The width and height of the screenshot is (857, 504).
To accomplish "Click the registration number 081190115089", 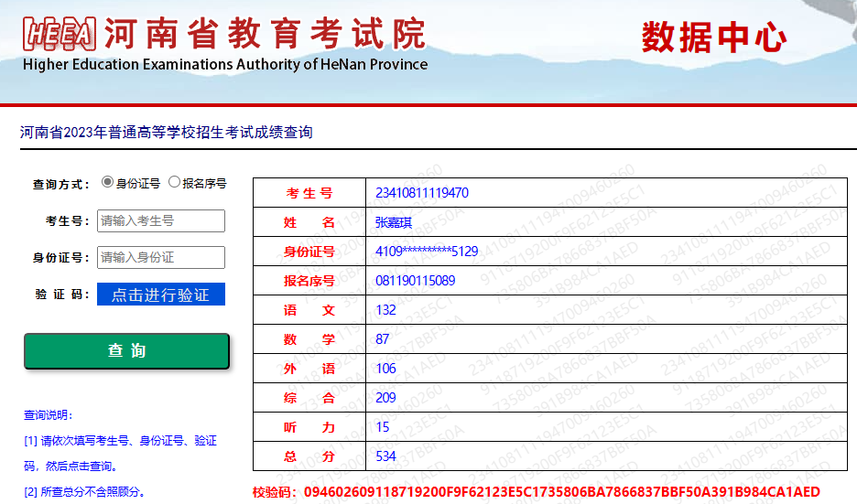I will 416,281.
